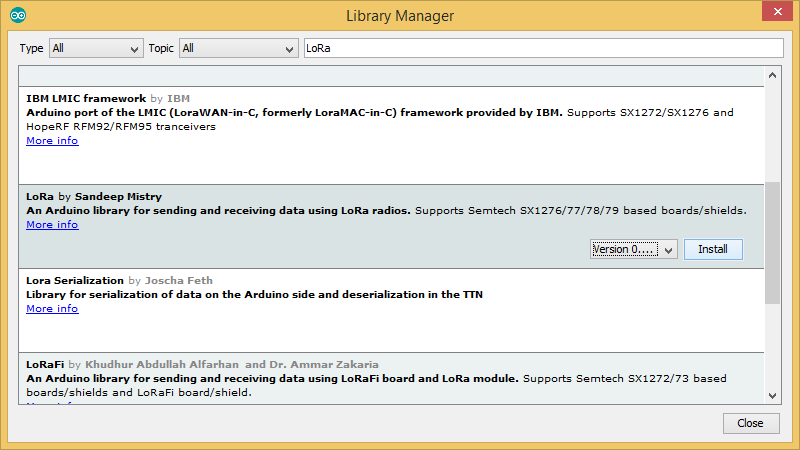The height and width of the screenshot is (450, 800).
Task: Click the LoRa by Sandeep Mistry title
Action: tap(94, 197)
